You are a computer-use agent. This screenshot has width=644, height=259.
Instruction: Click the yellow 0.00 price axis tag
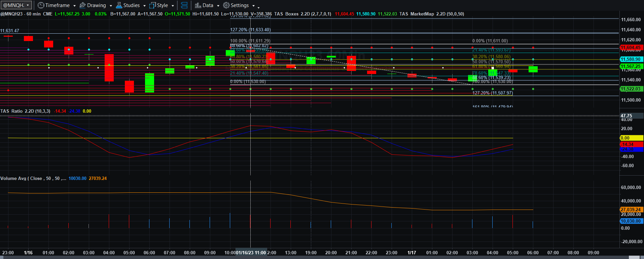[632, 138]
